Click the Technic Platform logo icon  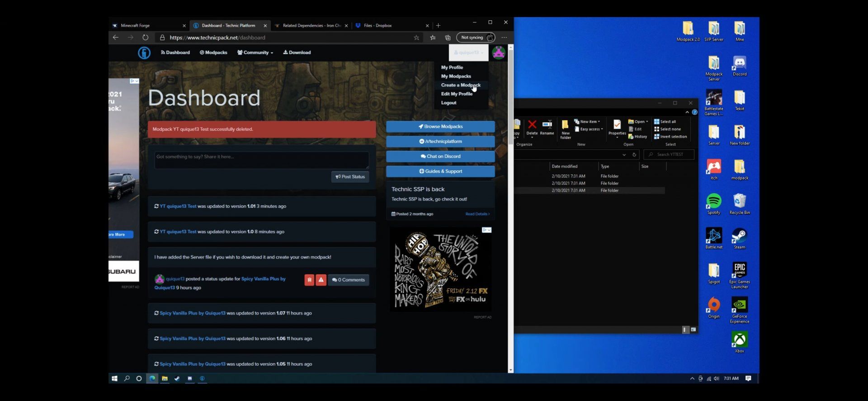point(144,53)
